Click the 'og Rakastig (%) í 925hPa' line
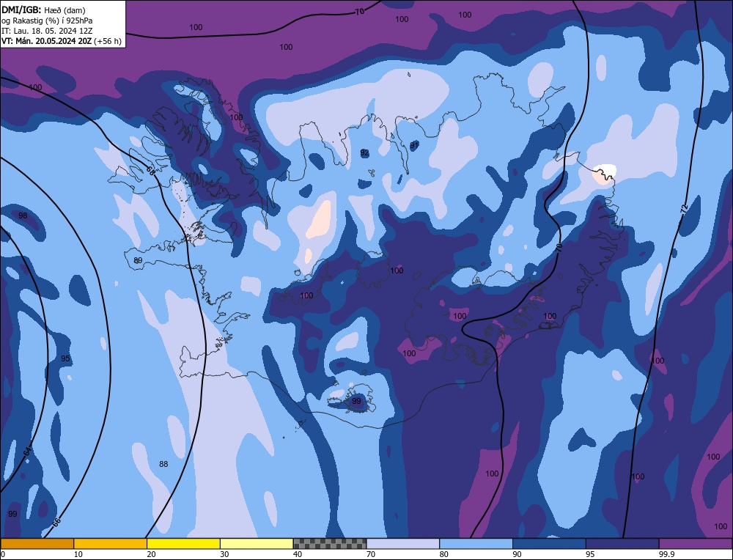The image size is (733, 560). [47, 21]
